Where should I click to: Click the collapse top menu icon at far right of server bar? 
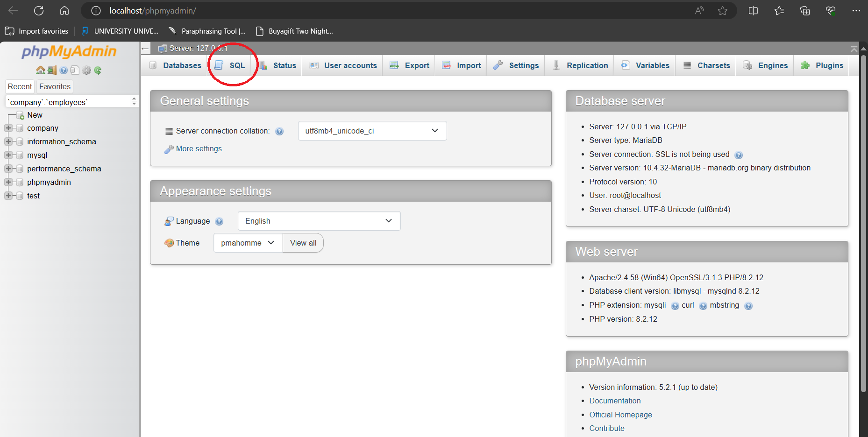[x=854, y=49]
